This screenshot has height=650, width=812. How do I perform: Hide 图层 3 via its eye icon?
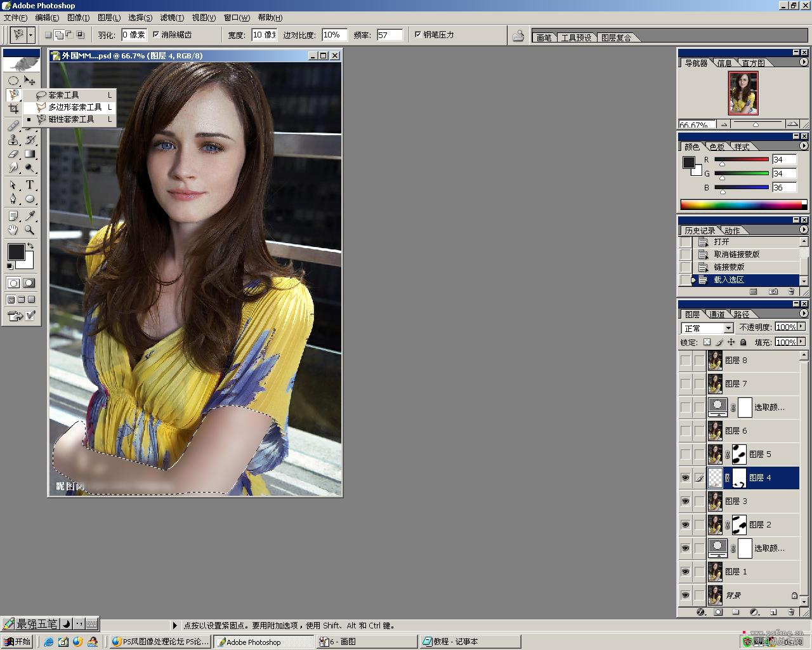[x=686, y=501]
